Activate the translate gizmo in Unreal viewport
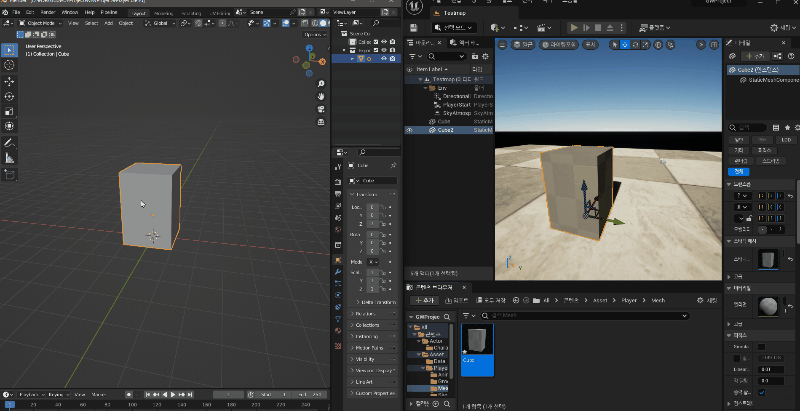The width and height of the screenshot is (800, 411). [625, 45]
